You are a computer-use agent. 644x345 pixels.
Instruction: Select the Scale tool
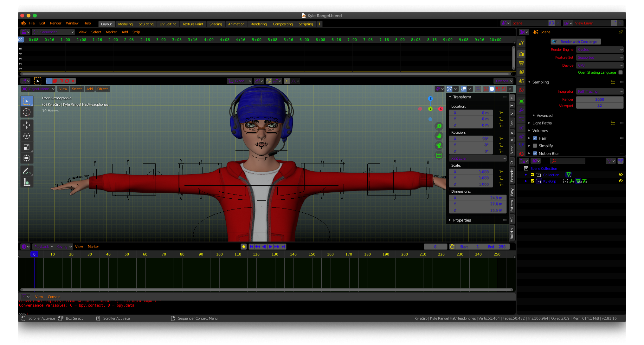[27, 147]
